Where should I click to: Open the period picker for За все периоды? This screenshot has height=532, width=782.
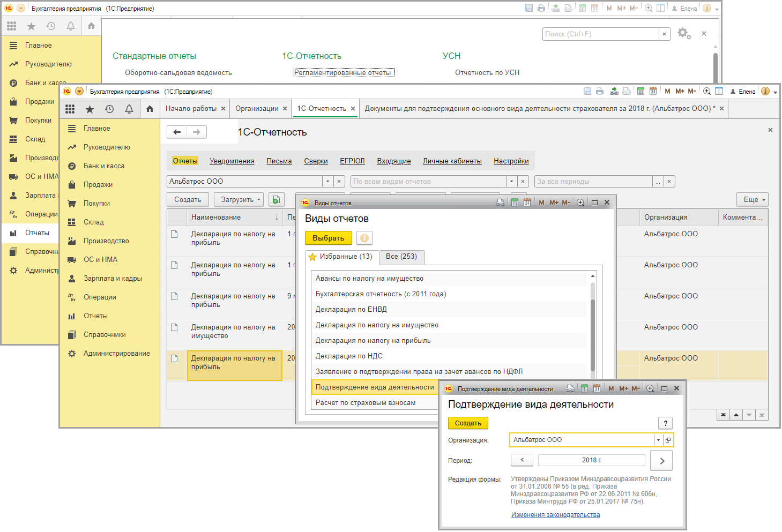coord(658,182)
